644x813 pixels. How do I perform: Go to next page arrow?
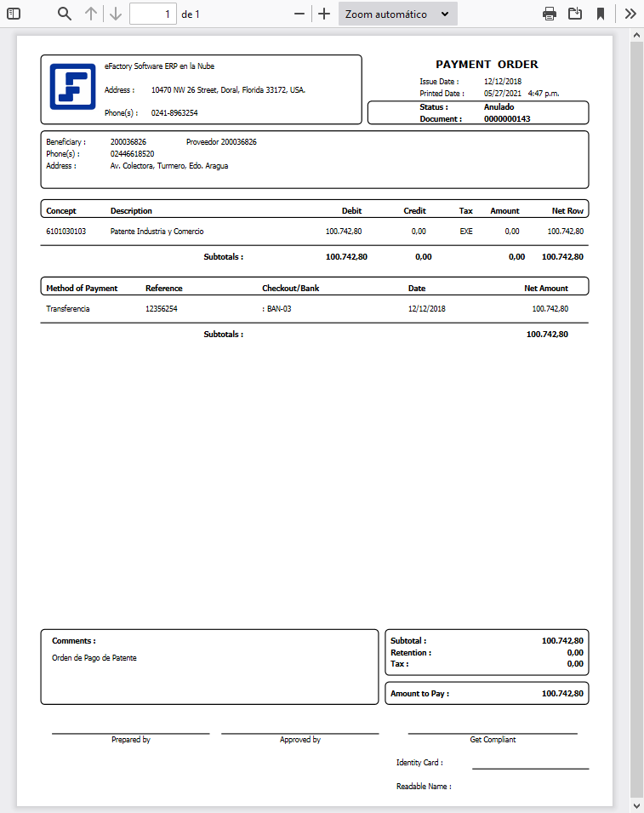[116, 14]
